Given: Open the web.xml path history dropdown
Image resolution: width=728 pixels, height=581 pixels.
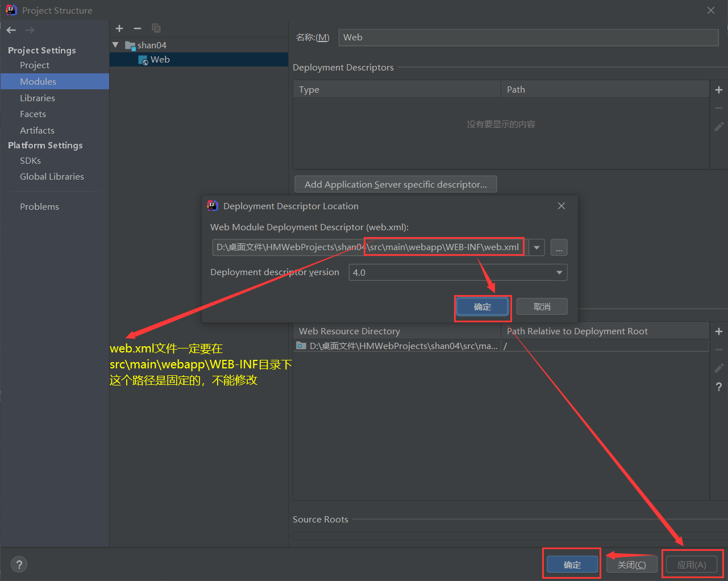Looking at the screenshot, I should 536,247.
